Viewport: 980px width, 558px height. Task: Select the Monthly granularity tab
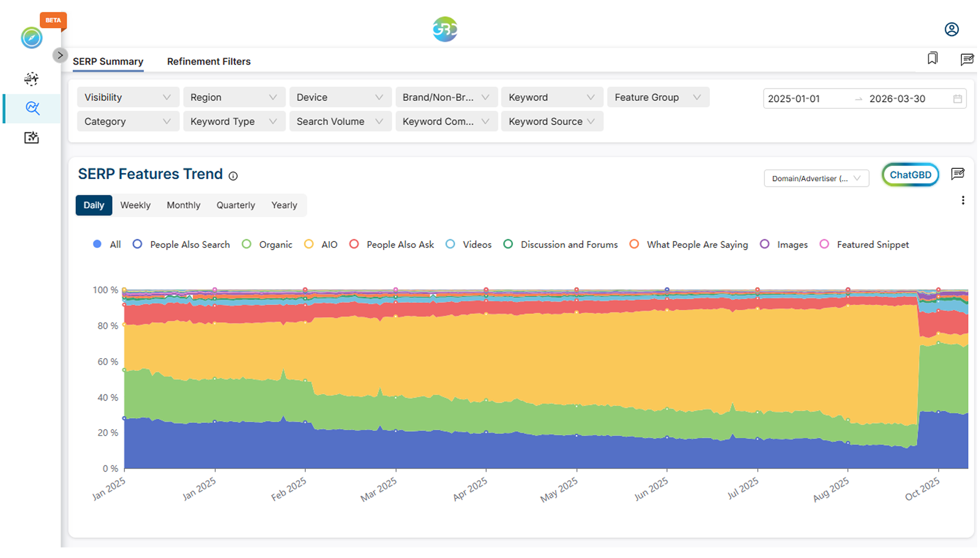[183, 205]
